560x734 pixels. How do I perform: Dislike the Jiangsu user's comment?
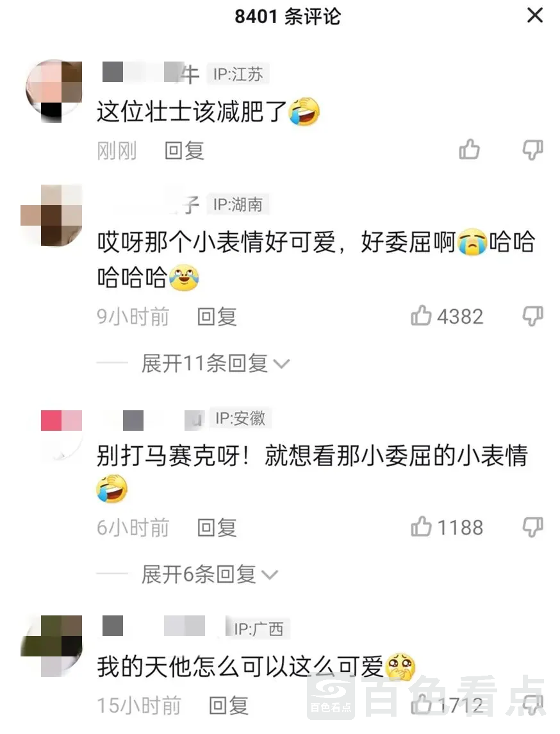click(533, 150)
